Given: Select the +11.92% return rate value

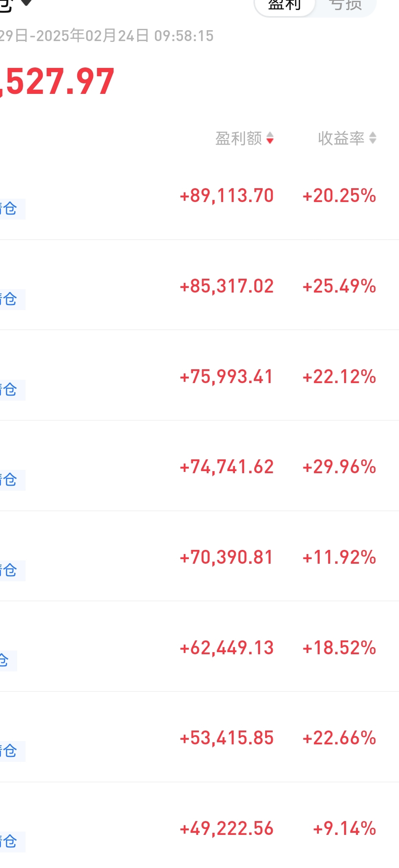Looking at the screenshot, I should pos(339,557).
